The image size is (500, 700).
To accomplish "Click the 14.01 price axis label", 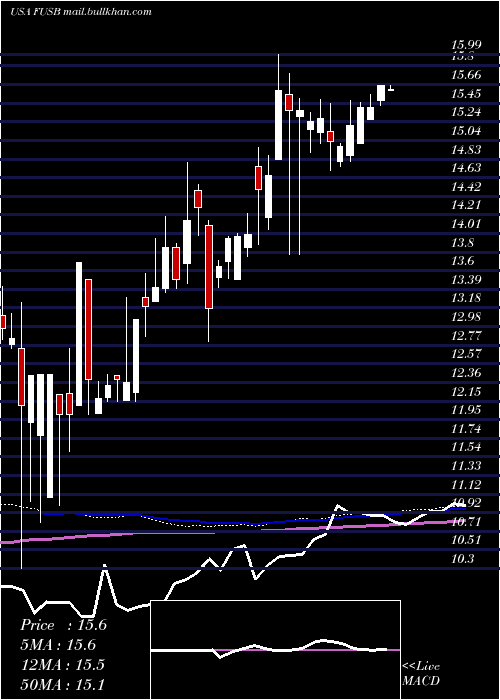I will (x=466, y=224).
